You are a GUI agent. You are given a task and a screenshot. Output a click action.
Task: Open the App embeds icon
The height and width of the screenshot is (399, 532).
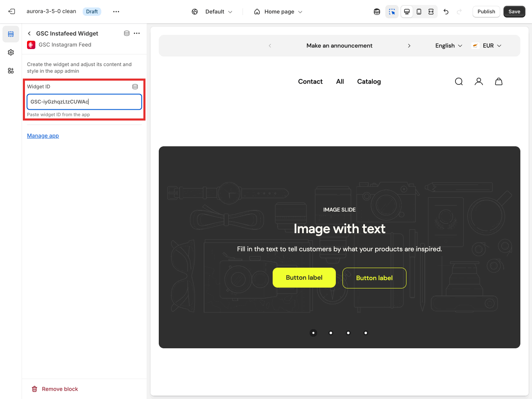tap(11, 71)
